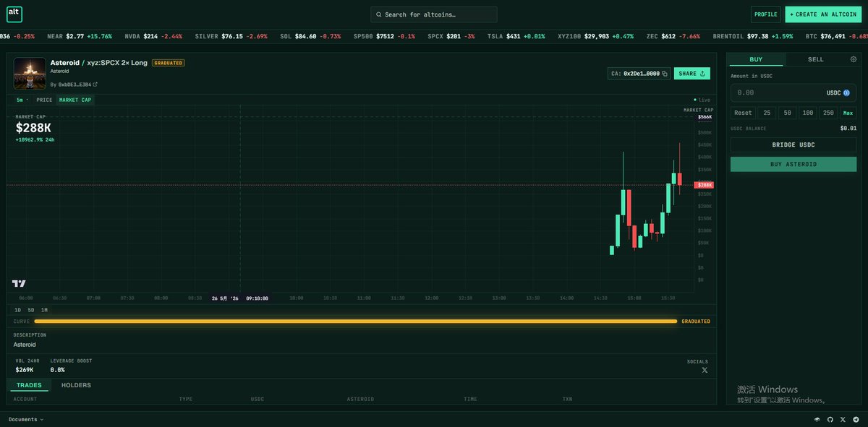This screenshot has height=427, width=868.
Task: Focus the Search for altcoins field
Action: click(x=434, y=14)
